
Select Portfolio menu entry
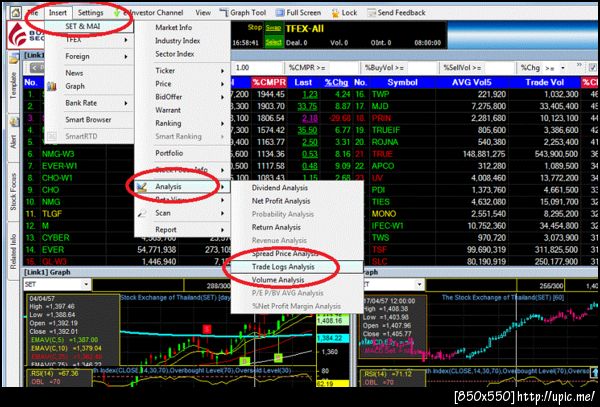tap(169, 153)
